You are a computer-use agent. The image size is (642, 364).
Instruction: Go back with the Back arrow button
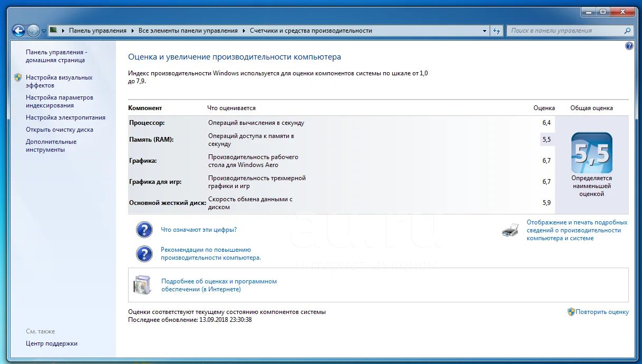coord(18,31)
